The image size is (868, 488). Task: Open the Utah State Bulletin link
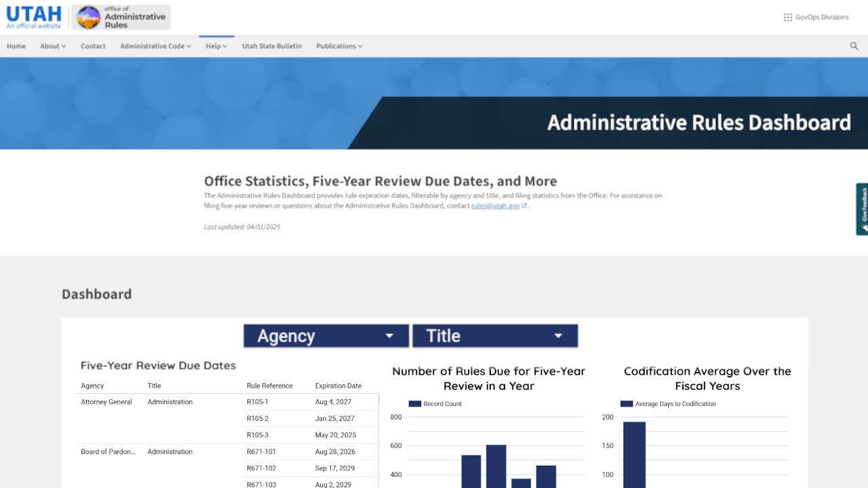point(272,46)
